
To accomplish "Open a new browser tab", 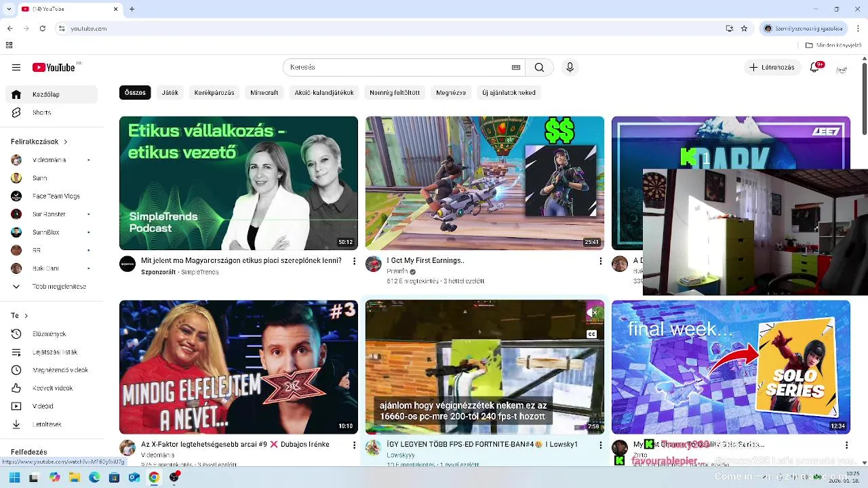I will coord(132,9).
